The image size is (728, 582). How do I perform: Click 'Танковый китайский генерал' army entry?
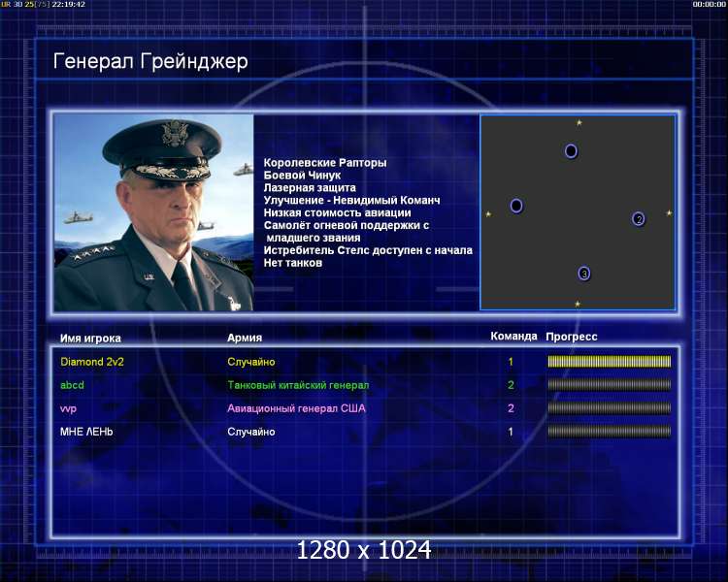pyautogui.click(x=298, y=385)
